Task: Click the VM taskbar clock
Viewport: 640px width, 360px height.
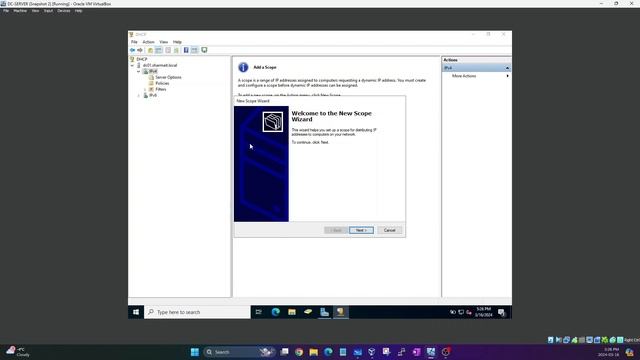Action: point(483,312)
